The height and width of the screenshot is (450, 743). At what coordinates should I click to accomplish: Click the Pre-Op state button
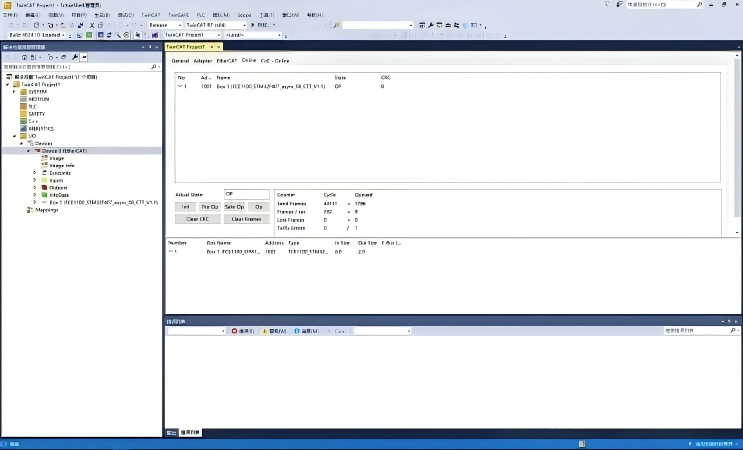209,207
